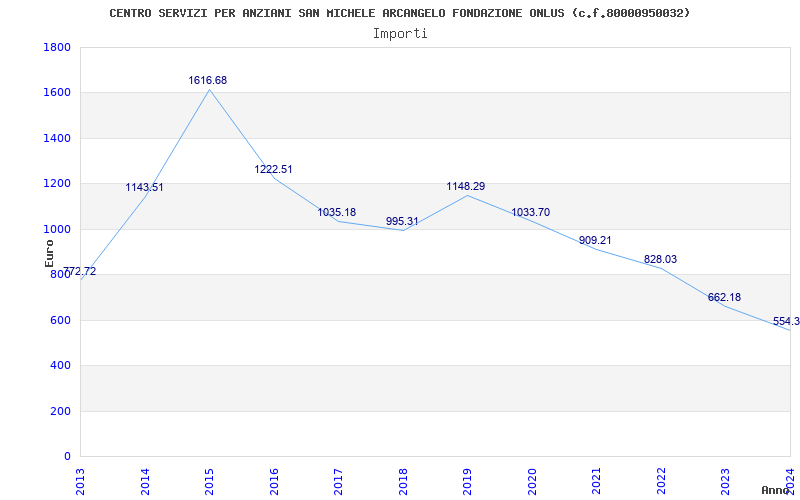Select the 1148.29 data label
This screenshot has height=500, width=800.
(466, 187)
